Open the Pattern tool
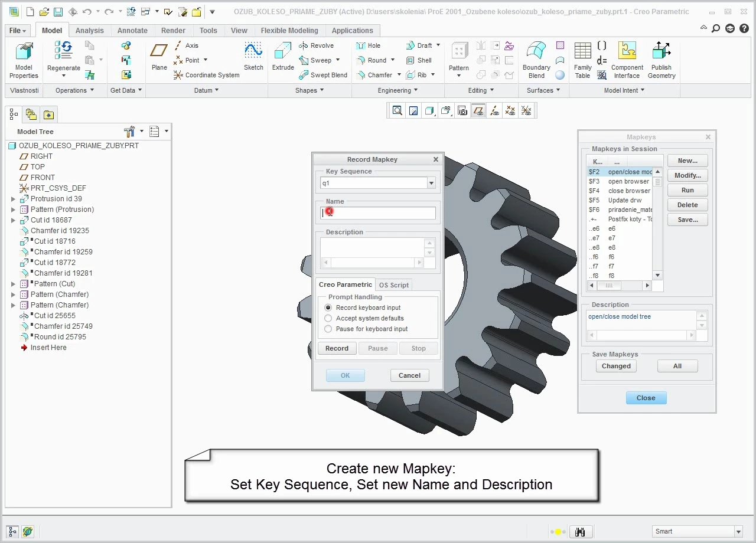This screenshot has height=543, width=756. click(459, 58)
